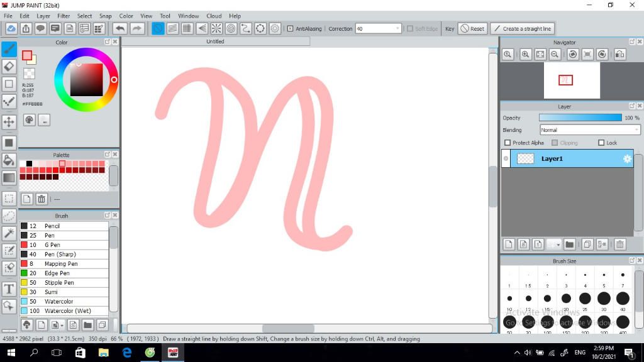
Task: Open the Cloud menu
Action: click(x=214, y=16)
